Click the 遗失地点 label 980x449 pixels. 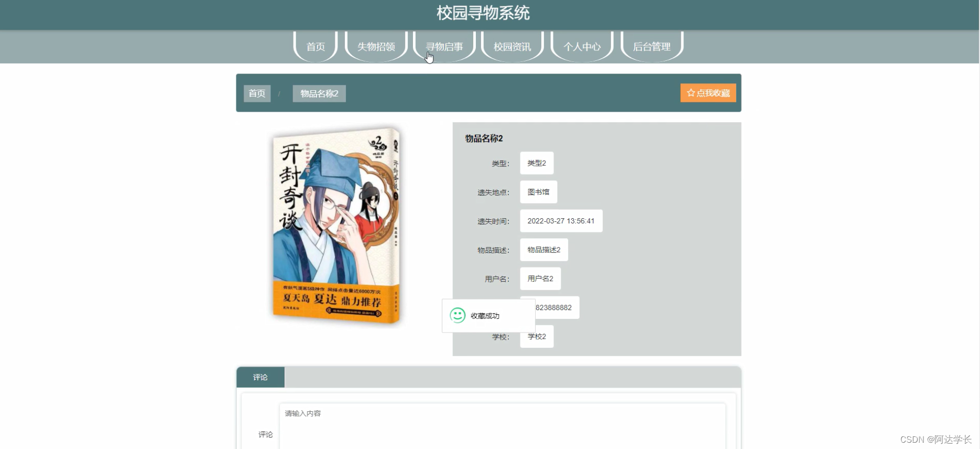493,193
